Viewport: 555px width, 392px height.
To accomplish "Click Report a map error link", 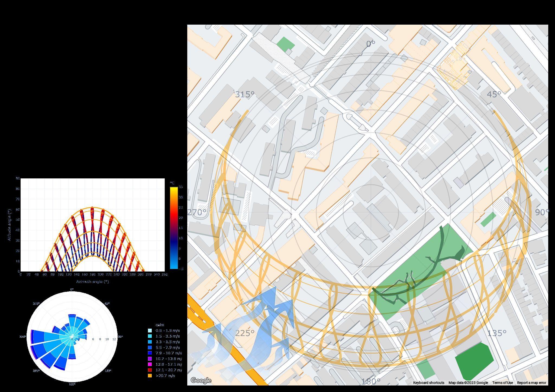I will [531, 383].
